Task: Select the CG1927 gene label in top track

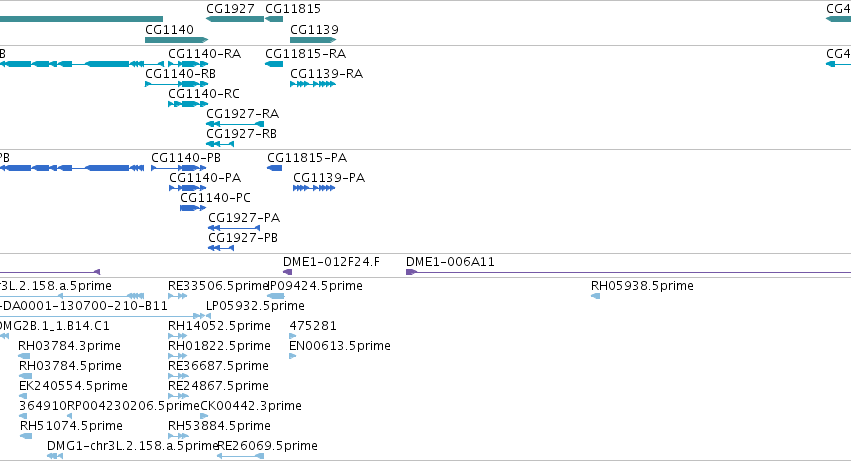Action: point(230,9)
